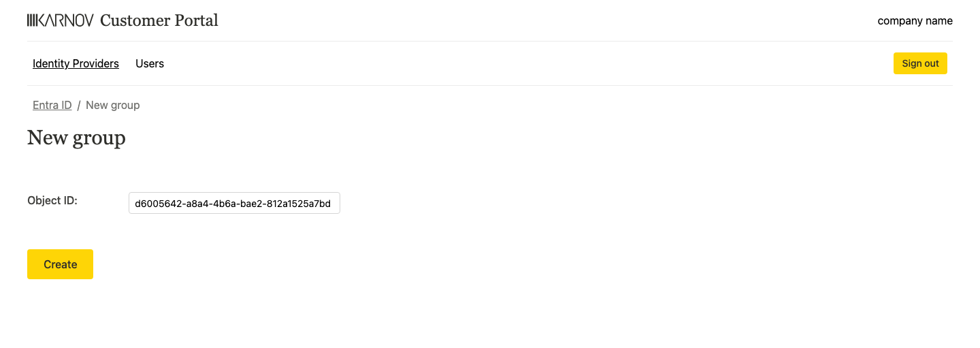
Task: Click the divider line beneath the navigation bar
Action: 490,85
